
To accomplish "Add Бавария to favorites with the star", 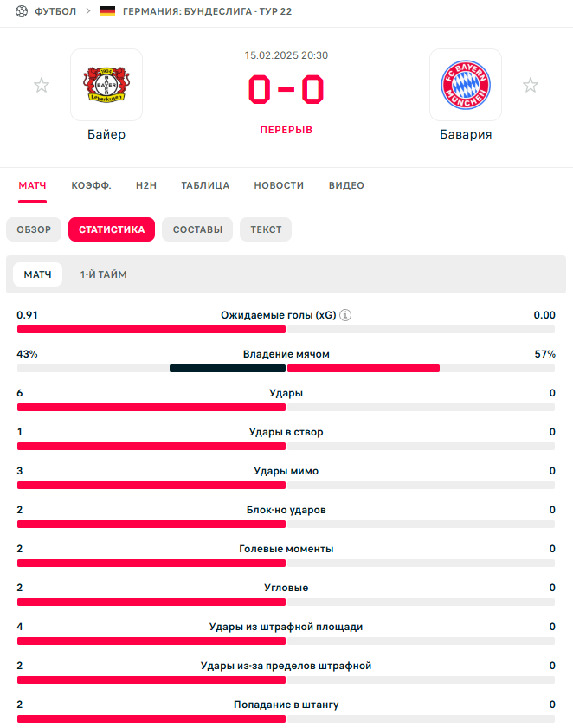I will point(531,85).
